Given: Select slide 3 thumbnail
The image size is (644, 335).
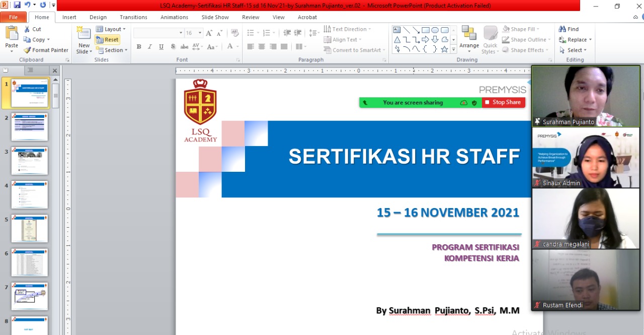Looking at the screenshot, I should (x=30, y=161).
